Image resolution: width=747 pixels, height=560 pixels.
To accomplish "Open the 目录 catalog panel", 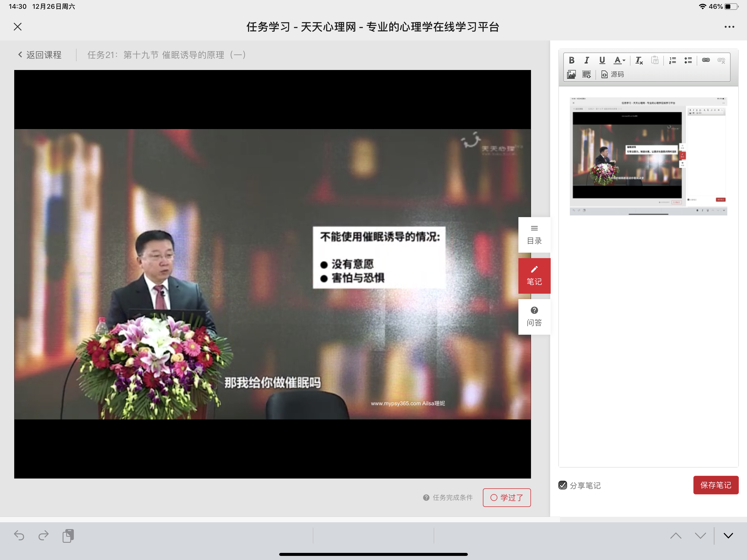I will coord(534,235).
